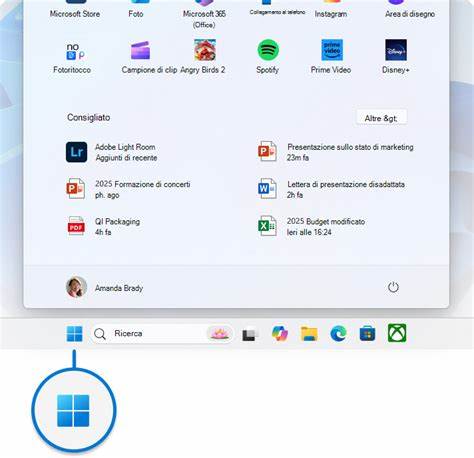Open Adobe Light Room recommended item
474x458 pixels.
coord(111,152)
